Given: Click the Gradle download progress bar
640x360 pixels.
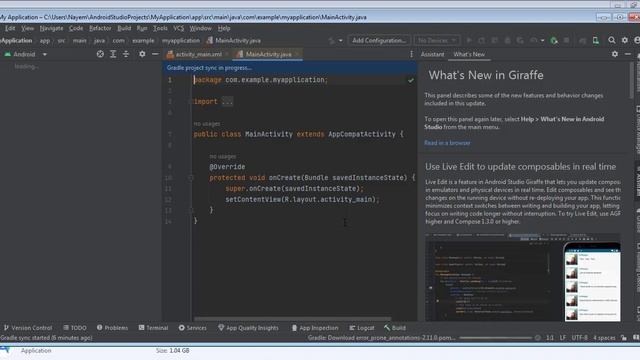Looking at the screenshot, I should 496,338.
